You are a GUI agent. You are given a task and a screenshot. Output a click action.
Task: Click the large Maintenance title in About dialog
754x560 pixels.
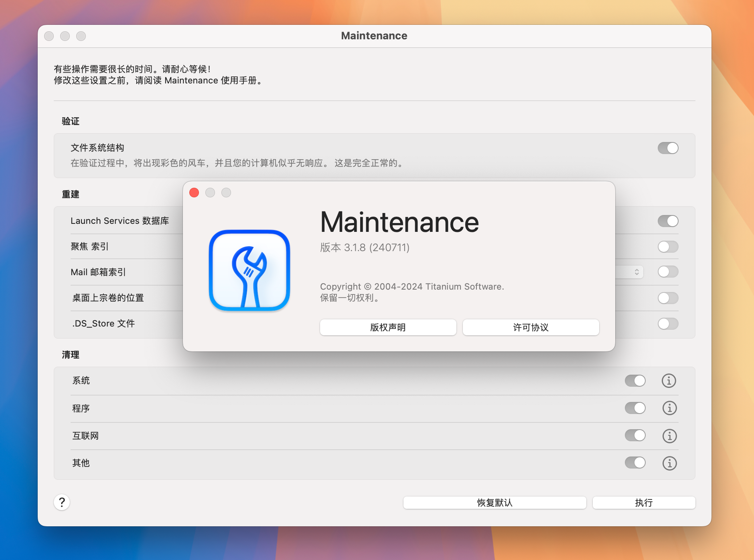point(399,222)
